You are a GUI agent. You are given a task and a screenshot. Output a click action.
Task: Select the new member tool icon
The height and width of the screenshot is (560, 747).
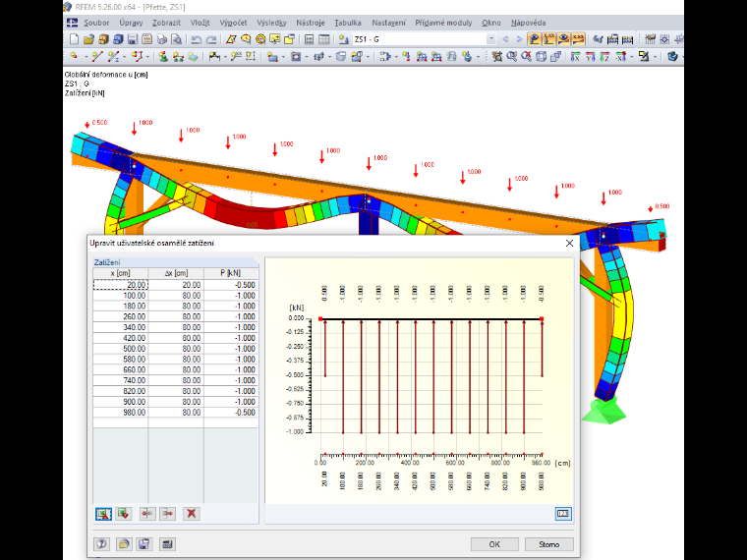pos(113,57)
